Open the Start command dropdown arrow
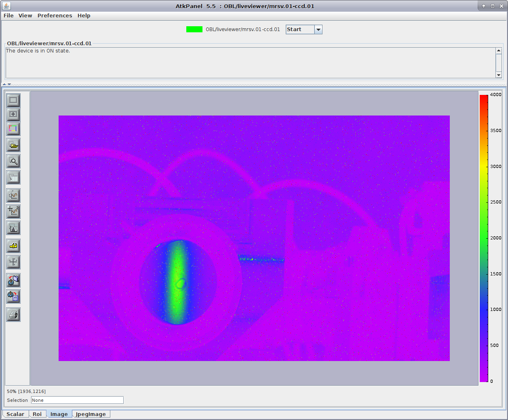This screenshot has height=420, width=508. coord(318,29)
